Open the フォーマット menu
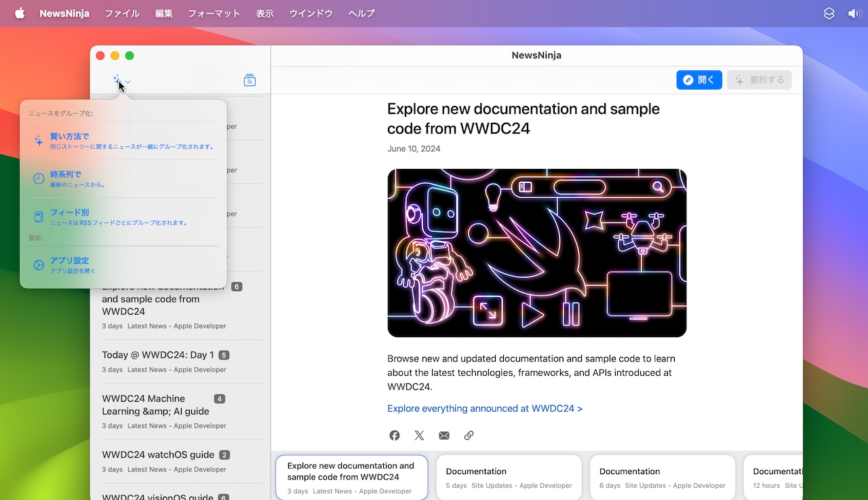This screenshot has width=868, height=500. (214, 14)
